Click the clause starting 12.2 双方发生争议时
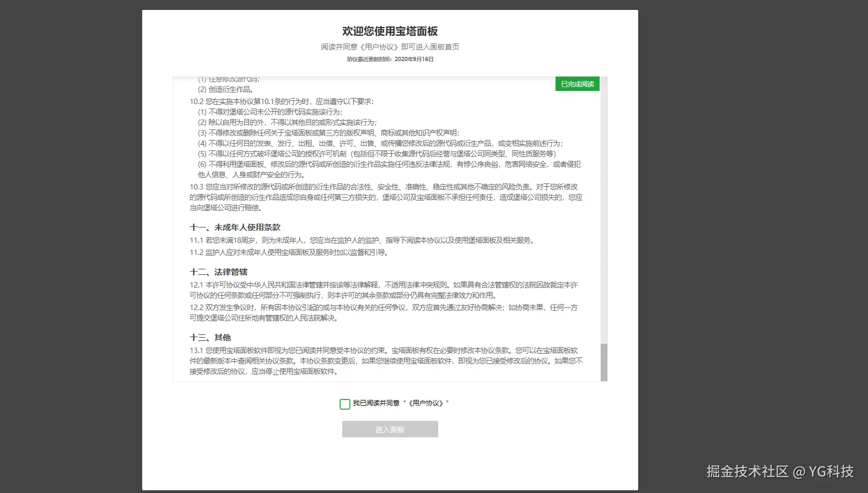 click(x=384, y=313)
